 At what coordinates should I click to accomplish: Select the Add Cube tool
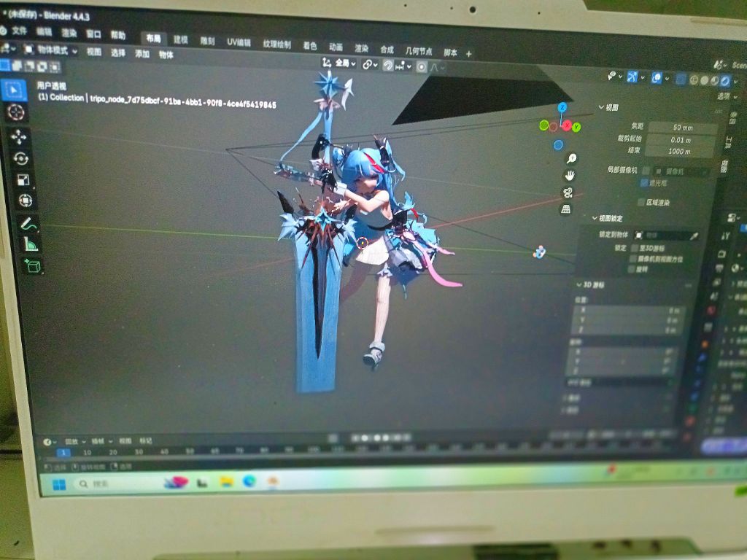[x=33, y=265]
